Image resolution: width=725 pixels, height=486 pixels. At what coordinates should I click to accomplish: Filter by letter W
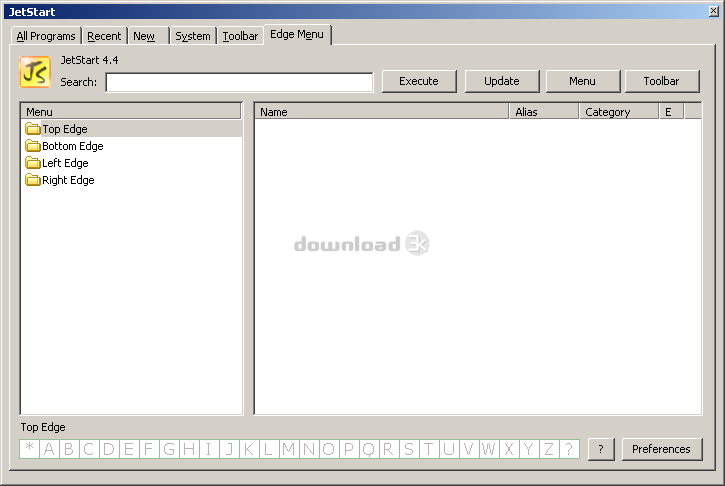click(488, 449)
